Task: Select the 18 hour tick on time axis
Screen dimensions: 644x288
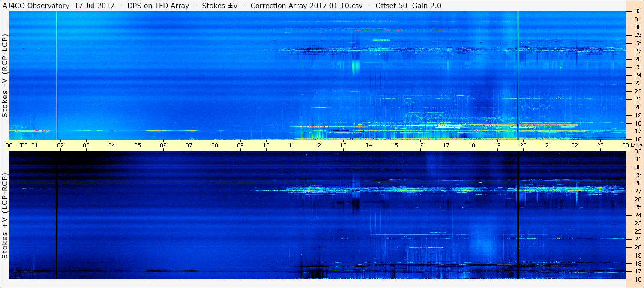Action: [472, 145]
